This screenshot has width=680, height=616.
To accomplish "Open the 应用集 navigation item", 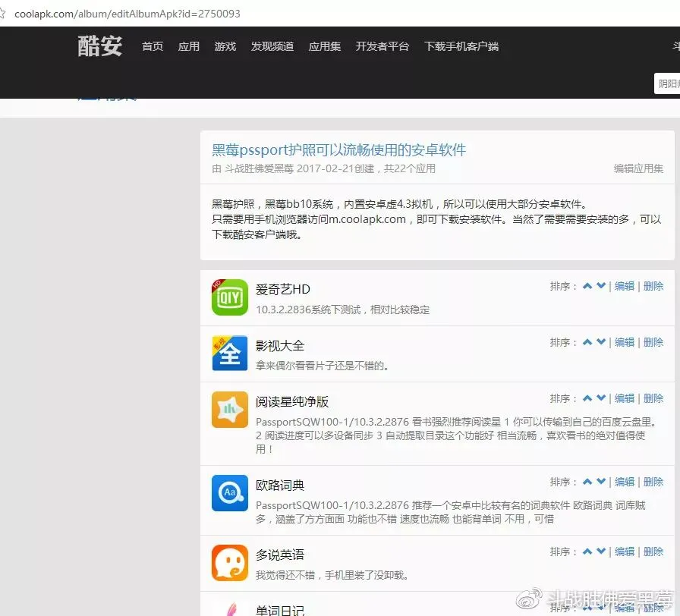I will 325,46.
